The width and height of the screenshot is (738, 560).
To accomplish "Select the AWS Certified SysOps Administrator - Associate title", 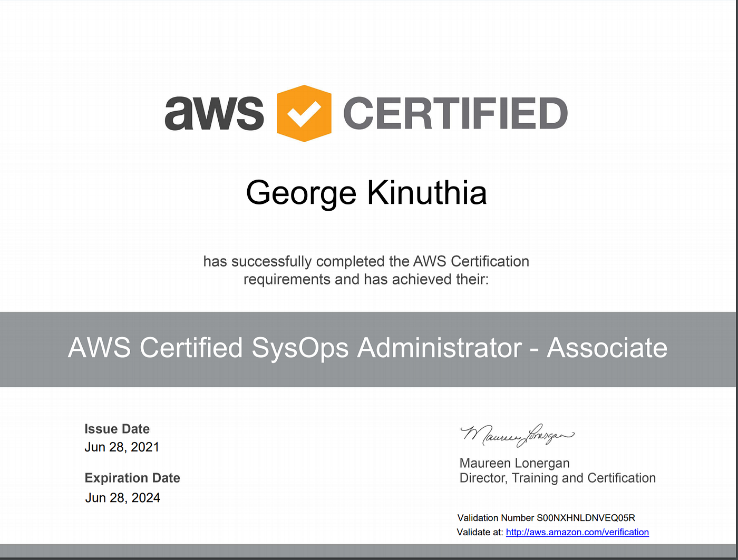I will pos(367,348).
